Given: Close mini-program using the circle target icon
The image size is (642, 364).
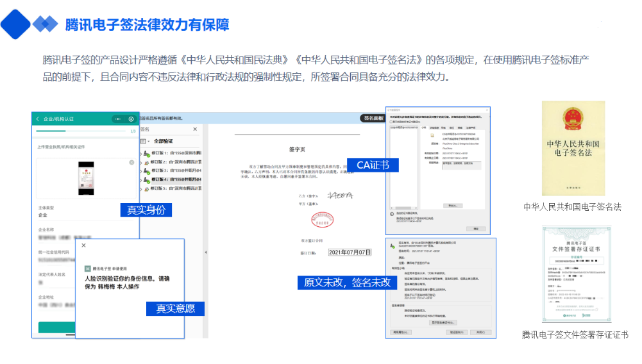Looking at the screenshot, I should pos(131,119).
